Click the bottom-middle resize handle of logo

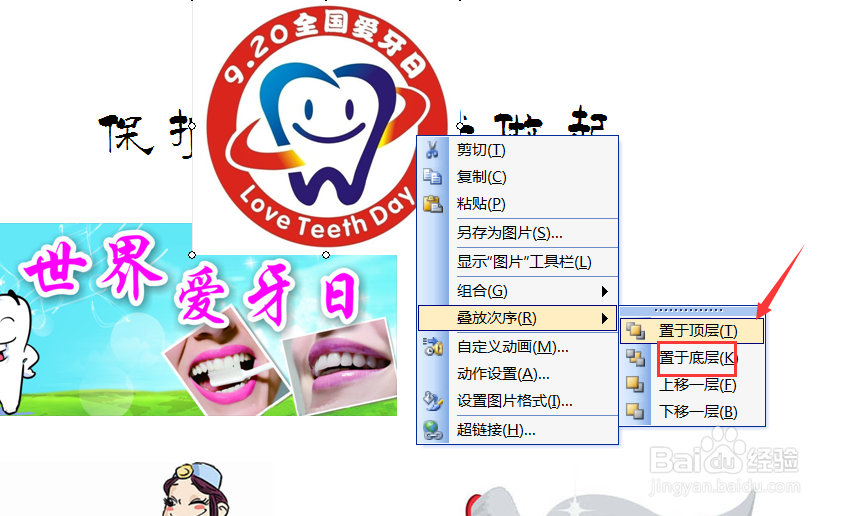326,255
